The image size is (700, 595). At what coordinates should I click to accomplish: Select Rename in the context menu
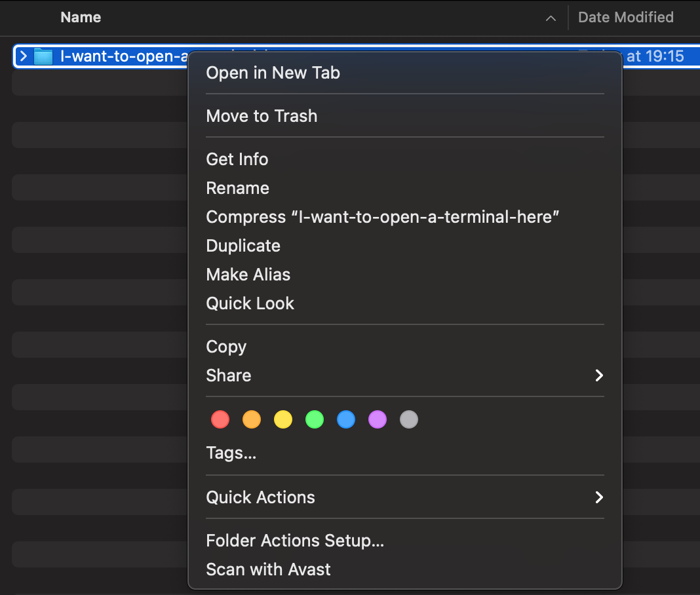(x=237, y=188)
